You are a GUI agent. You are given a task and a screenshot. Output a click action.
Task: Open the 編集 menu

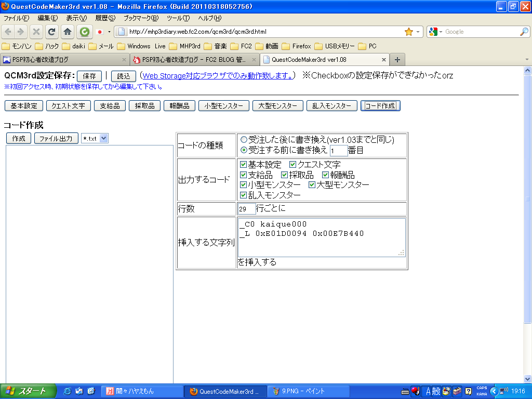coord(48,18)
